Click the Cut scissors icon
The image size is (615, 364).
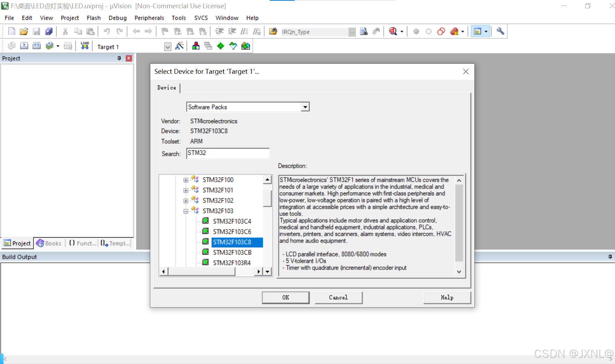tap(65, 32)
